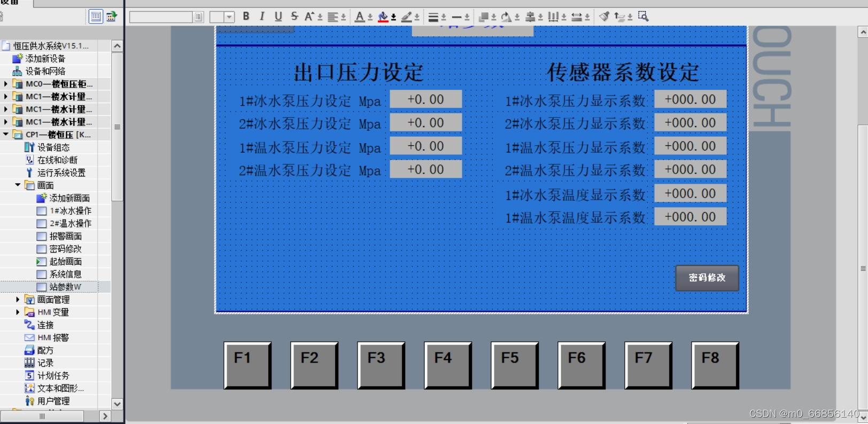Click the zoom selection icon
868x424 pixels.
644,17
